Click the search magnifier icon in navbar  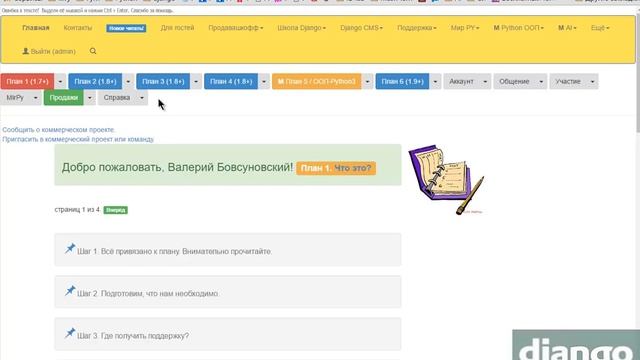click(93, 51)
